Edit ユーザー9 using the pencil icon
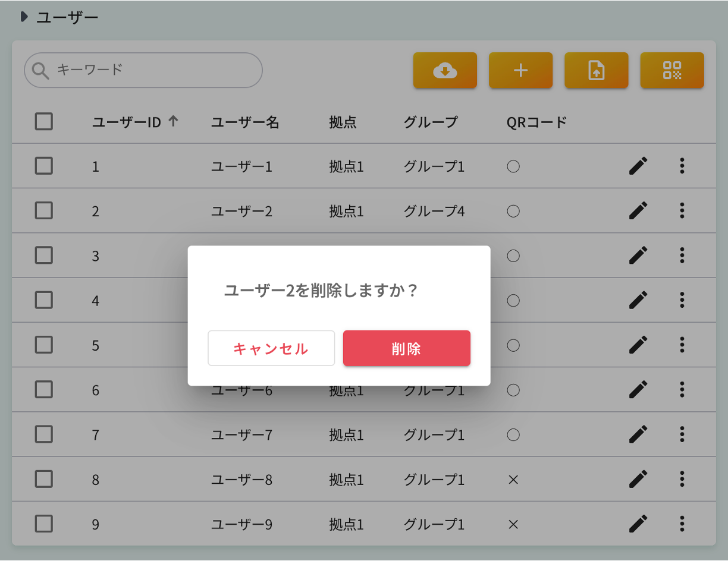728x561 pixels. [x=637, y=524]
